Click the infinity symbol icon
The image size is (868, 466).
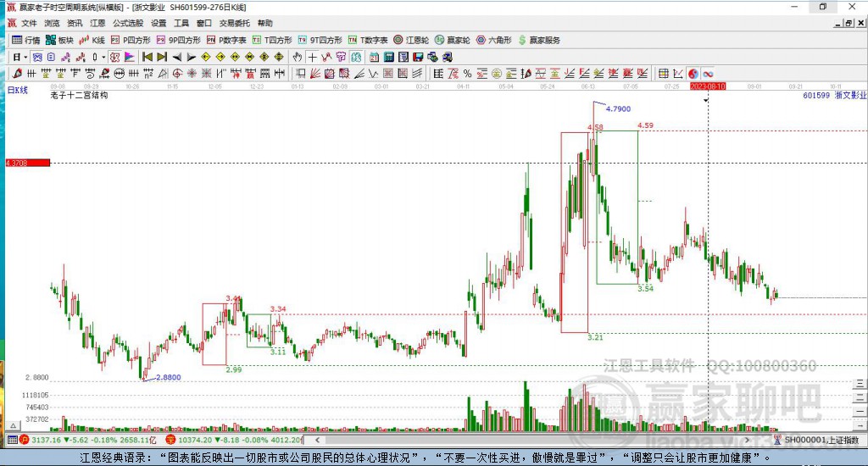pyautogui.click(x=708, y=74)
